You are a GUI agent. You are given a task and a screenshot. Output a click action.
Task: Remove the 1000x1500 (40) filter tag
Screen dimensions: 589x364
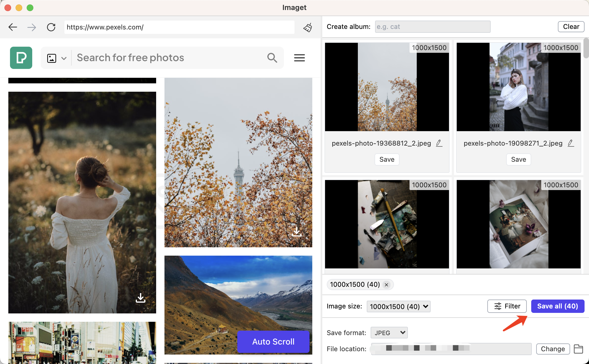[386, 285]
